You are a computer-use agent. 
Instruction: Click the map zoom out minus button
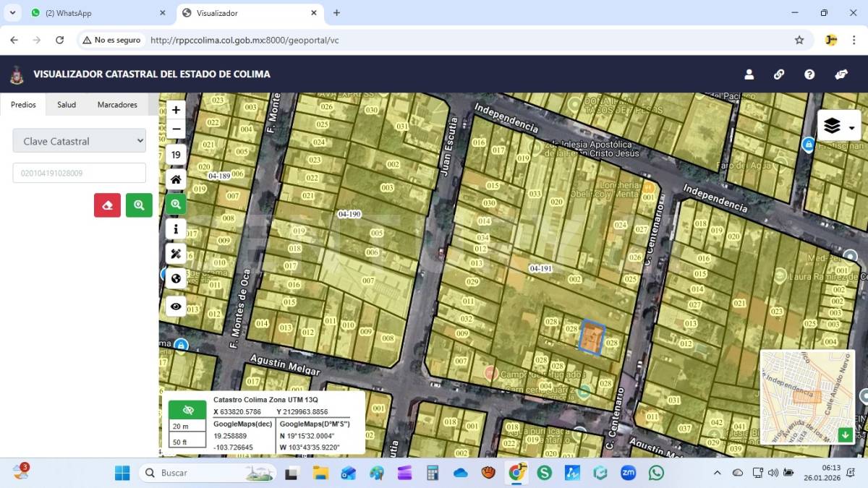tap(176, 129)
